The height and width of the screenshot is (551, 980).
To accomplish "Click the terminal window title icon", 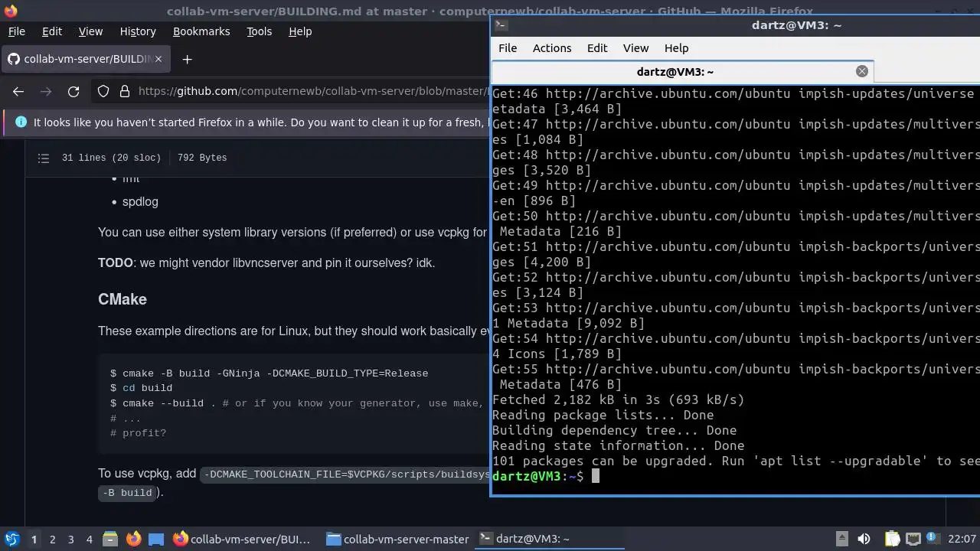I will [500, 24].
